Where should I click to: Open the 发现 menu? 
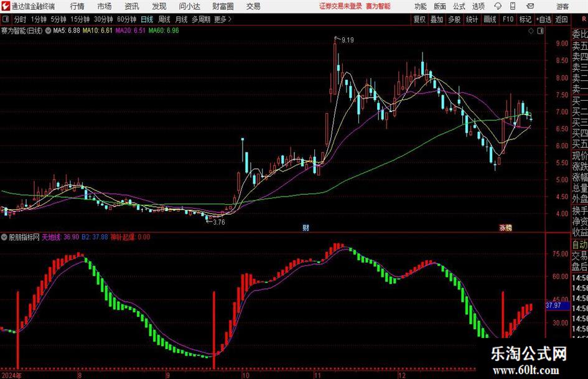[159, 6]
